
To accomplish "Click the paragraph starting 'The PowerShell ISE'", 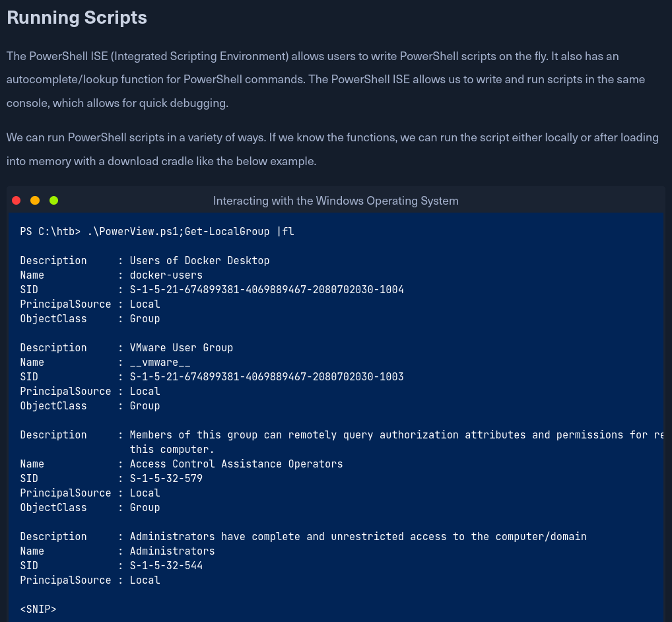I will [x=325, y=80].
